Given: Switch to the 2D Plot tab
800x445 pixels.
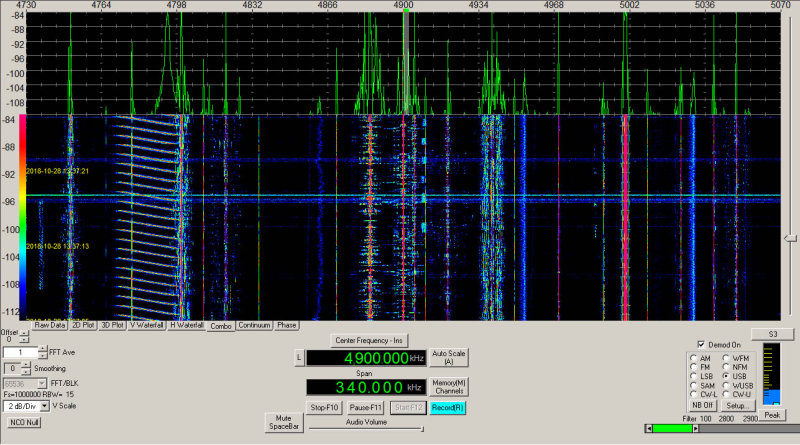Looking at the screenshot, I should [83, 325].
